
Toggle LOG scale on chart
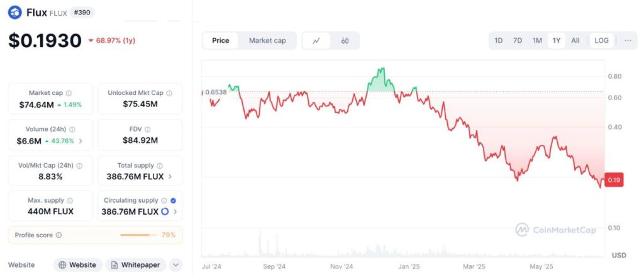click(601, 41)
